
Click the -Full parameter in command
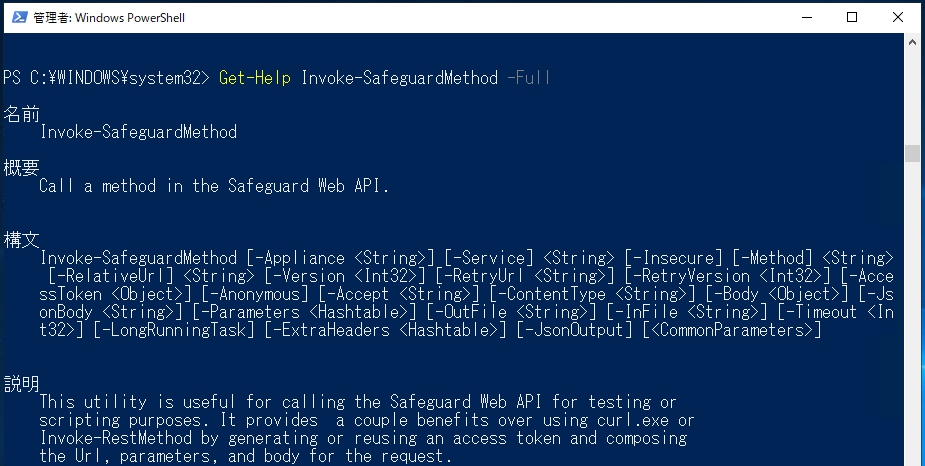tap(529, 77)
